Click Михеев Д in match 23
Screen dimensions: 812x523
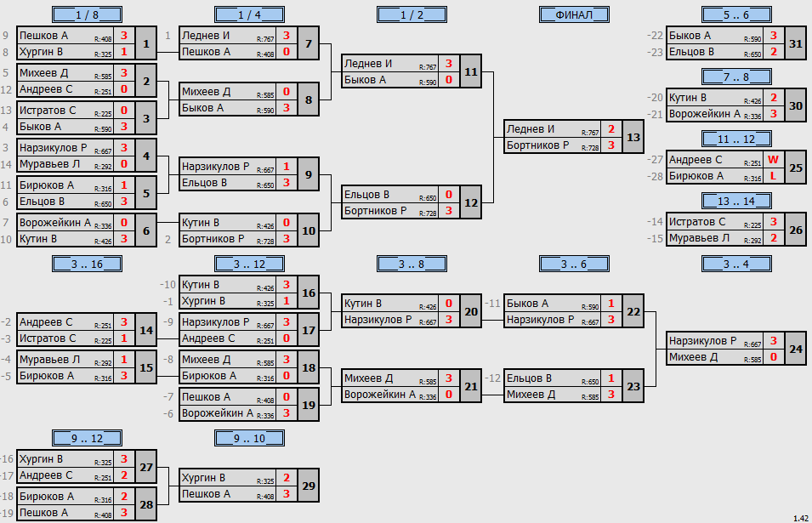click(531, 395)
